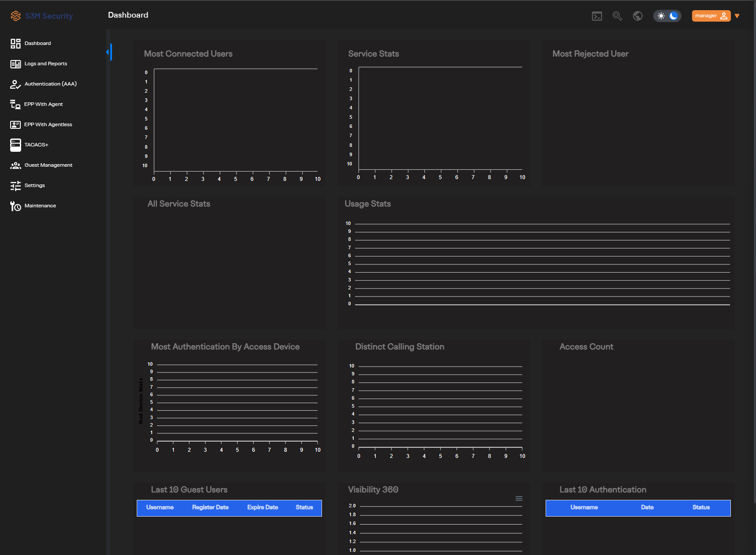Click the S3M Security logo icon
Image resolution: width=756 pixels, height=555 pixels.
click(16, 16)
